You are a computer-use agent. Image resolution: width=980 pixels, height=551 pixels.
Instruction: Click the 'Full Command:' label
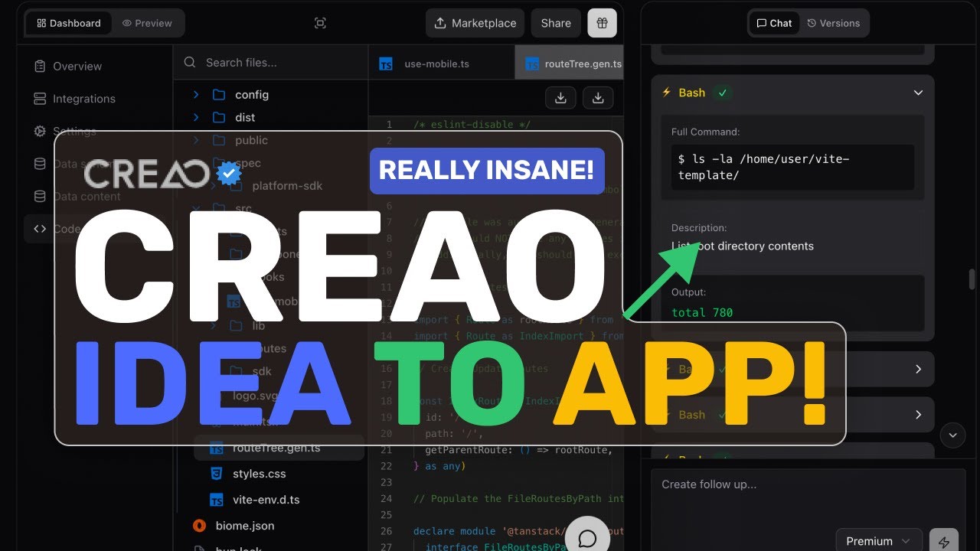pyautogui.click(x=705, y=132)
